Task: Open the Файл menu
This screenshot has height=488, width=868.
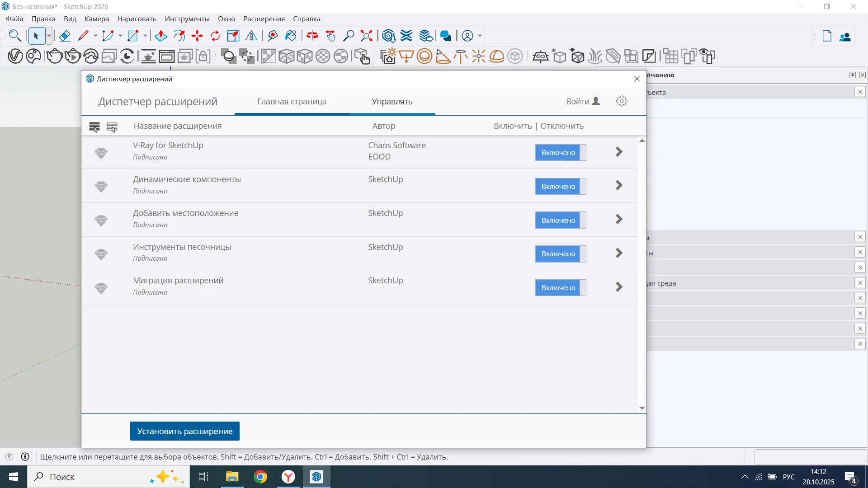Action: point(14,19)
